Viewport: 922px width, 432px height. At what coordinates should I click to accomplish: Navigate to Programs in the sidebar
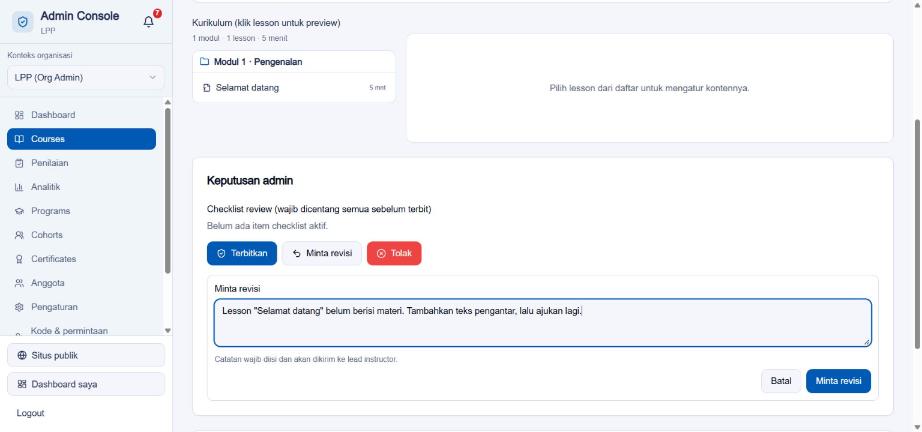[81, 211]
